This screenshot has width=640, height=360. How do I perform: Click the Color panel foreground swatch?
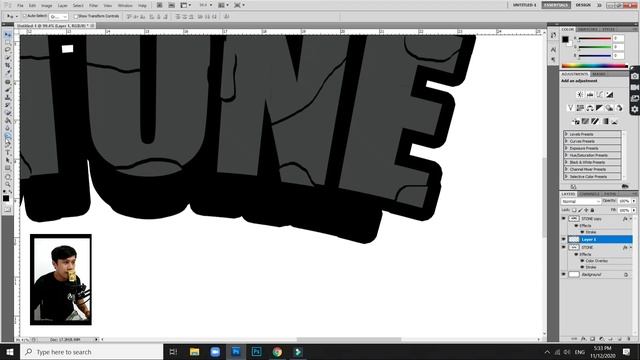(x=565, y=40)
